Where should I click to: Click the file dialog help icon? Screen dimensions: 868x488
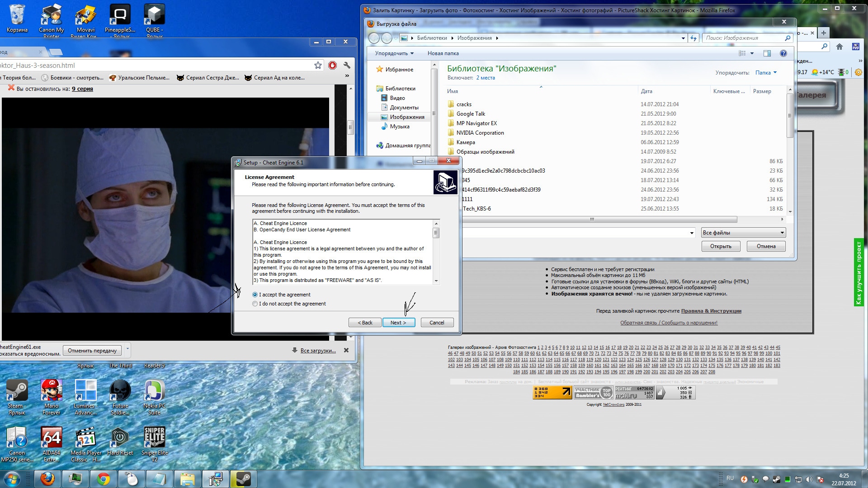[x=783, y=53]
